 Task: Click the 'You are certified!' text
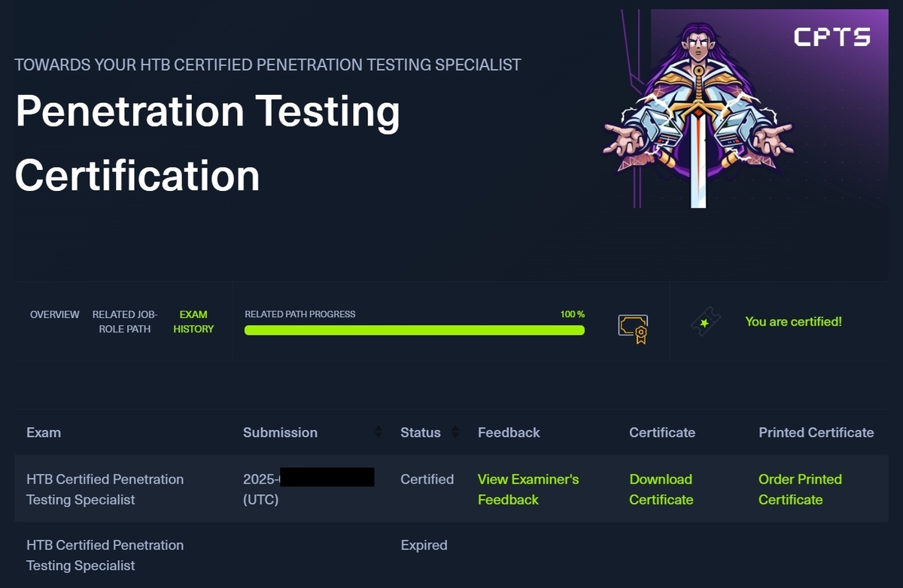[x=793, y=322]
